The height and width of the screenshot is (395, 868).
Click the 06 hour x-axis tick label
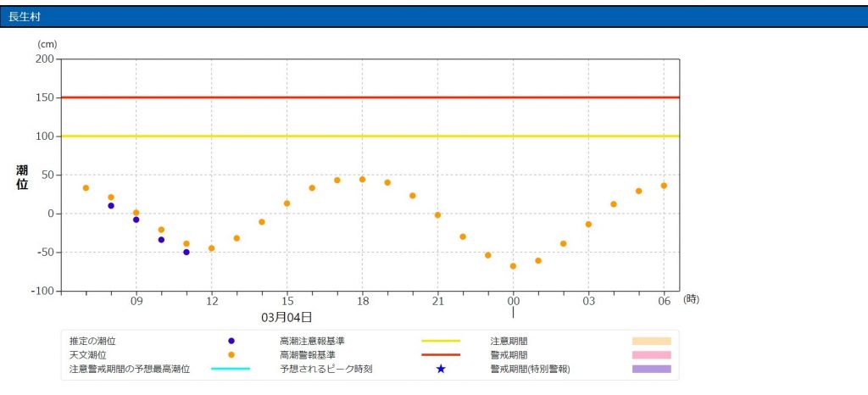[664, 301]
